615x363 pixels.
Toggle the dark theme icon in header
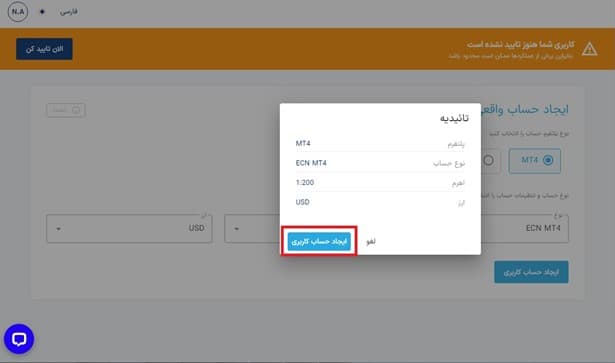[42, 12]
